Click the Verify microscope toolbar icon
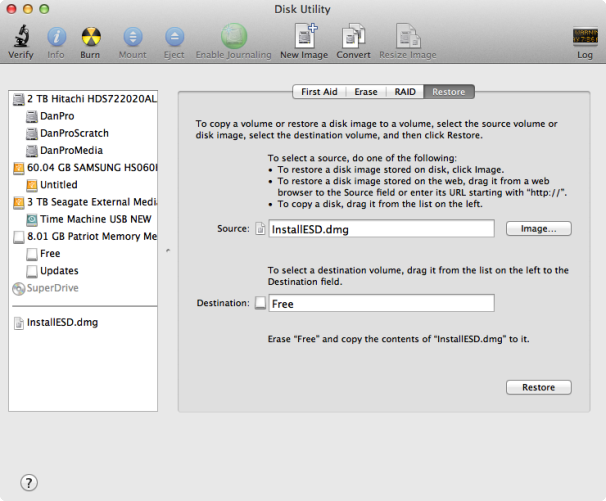Screen dimensions: 606x501 coord(22,36)
